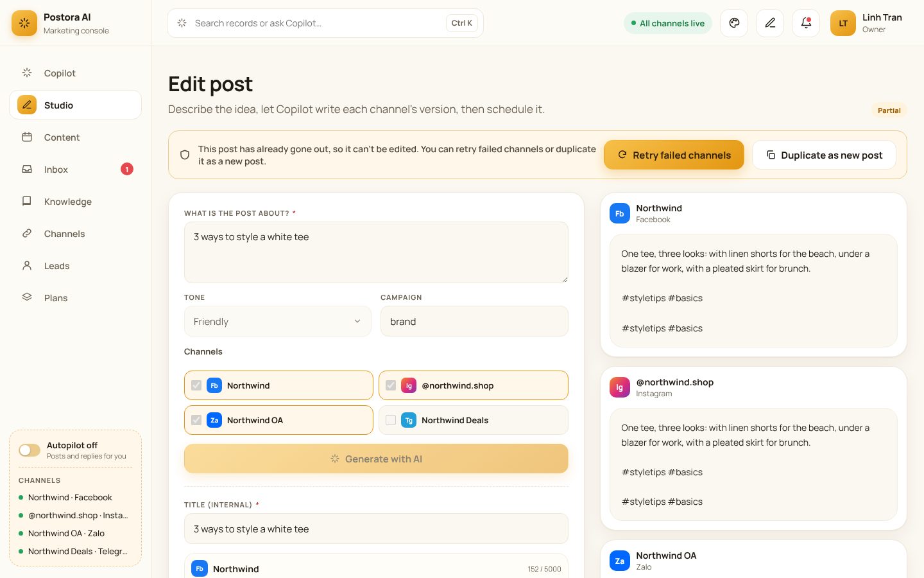Click the Telegram icon beside Northwind Deals

[409, 420]
